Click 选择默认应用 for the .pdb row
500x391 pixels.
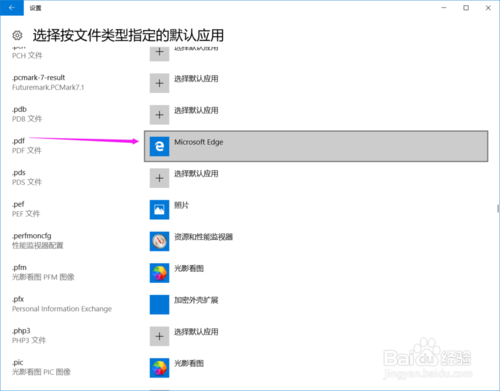pos(196,110)
